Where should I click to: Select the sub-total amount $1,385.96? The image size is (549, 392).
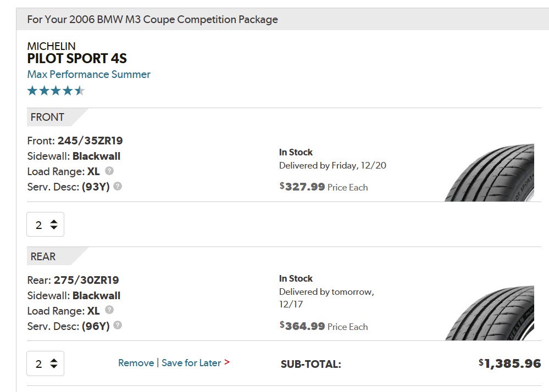[510, 363]
